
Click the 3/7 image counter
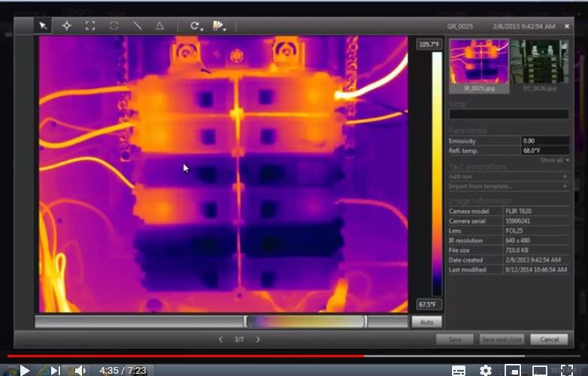(239, 340)
